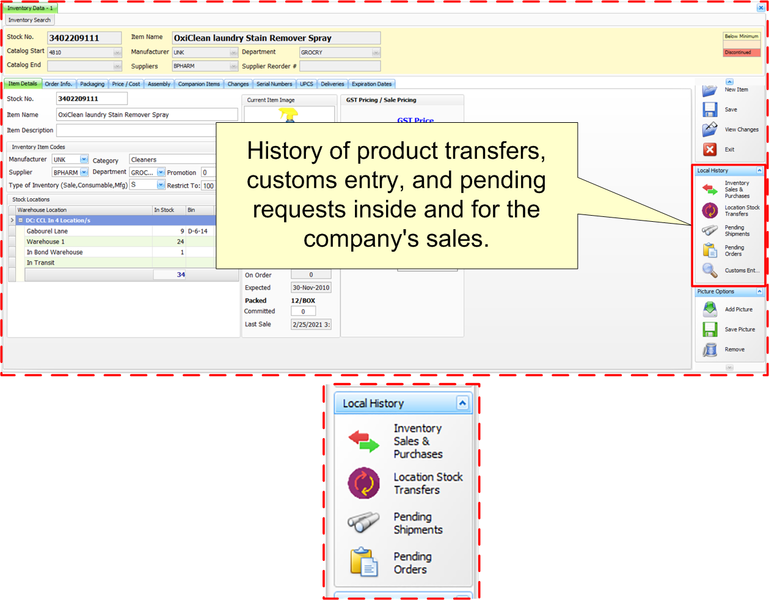Click the Below Minimum legend swatch

pos(741,36)
